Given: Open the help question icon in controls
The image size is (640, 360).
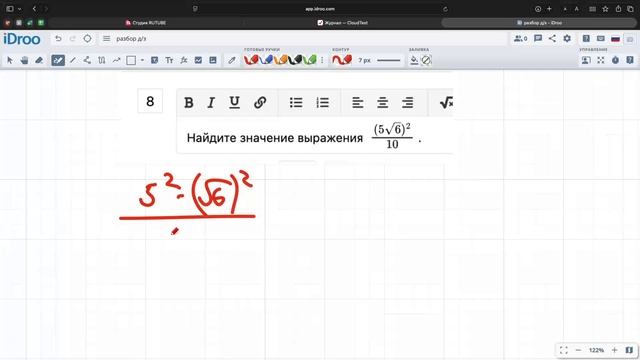Looking at the screenshot, I should (x=630, y=60).
